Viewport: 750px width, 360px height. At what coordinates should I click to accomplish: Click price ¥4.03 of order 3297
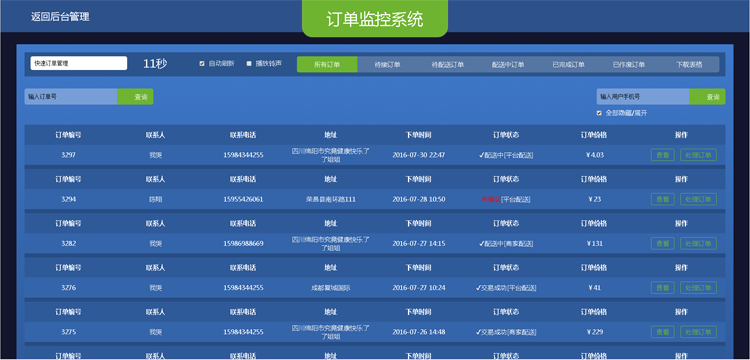pos(595,155)
